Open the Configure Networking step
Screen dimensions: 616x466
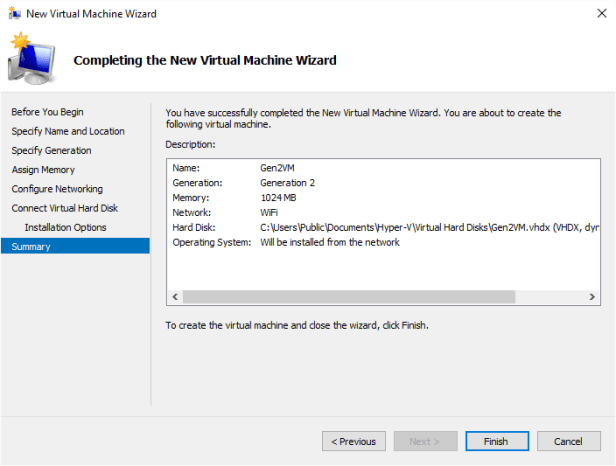click(57, 189)
